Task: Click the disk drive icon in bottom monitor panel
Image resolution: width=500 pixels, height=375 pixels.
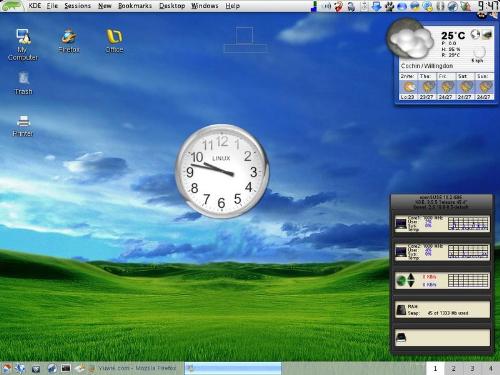Action: [x=401, y=338]
